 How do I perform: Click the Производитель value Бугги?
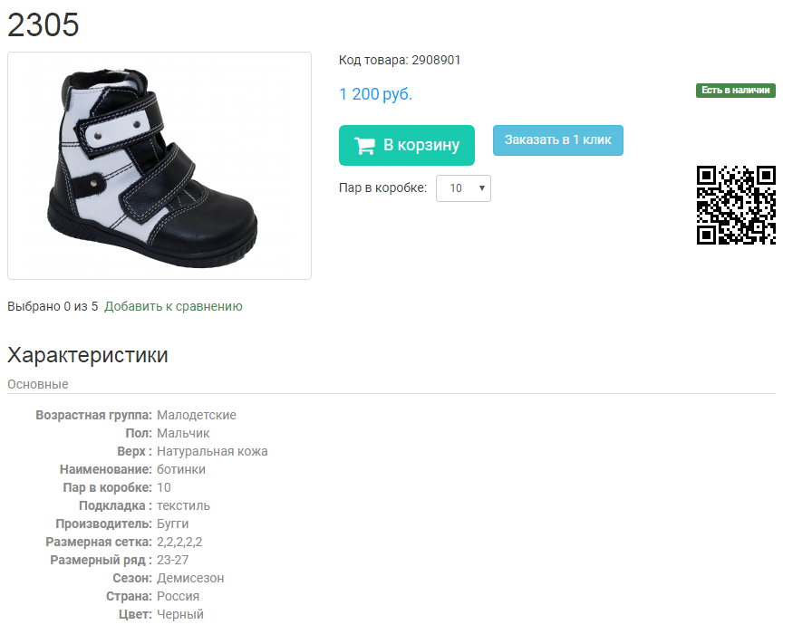click(172, 524)
